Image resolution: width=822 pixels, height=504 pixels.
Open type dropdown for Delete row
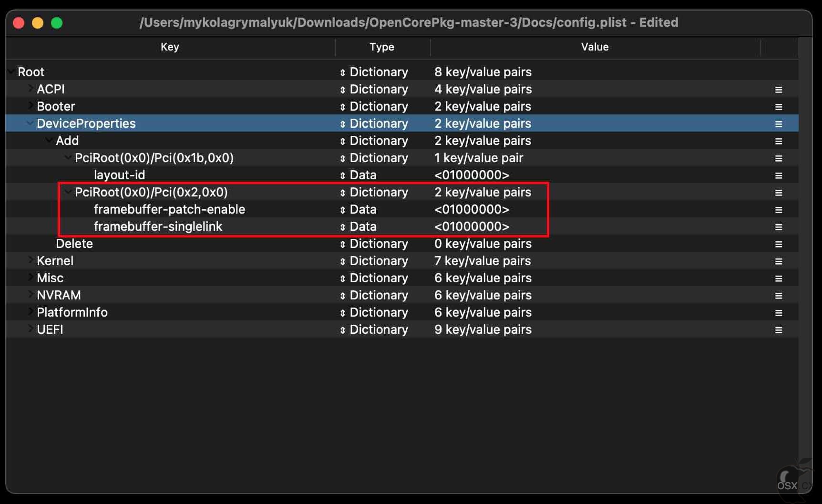[342, 244]
